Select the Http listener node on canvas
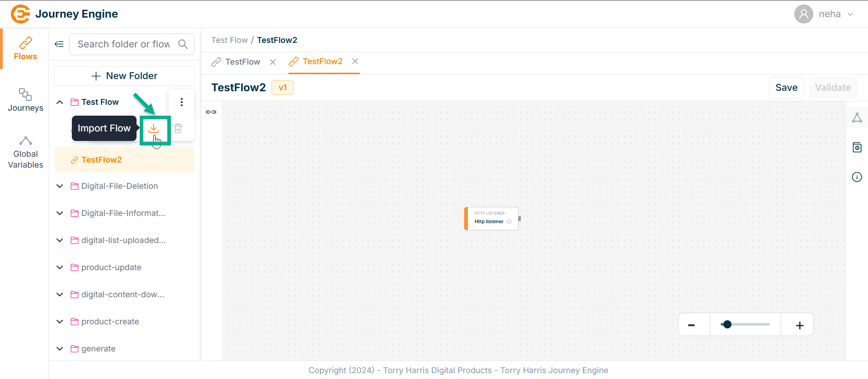The image size is (868, 379). (491, 219)
